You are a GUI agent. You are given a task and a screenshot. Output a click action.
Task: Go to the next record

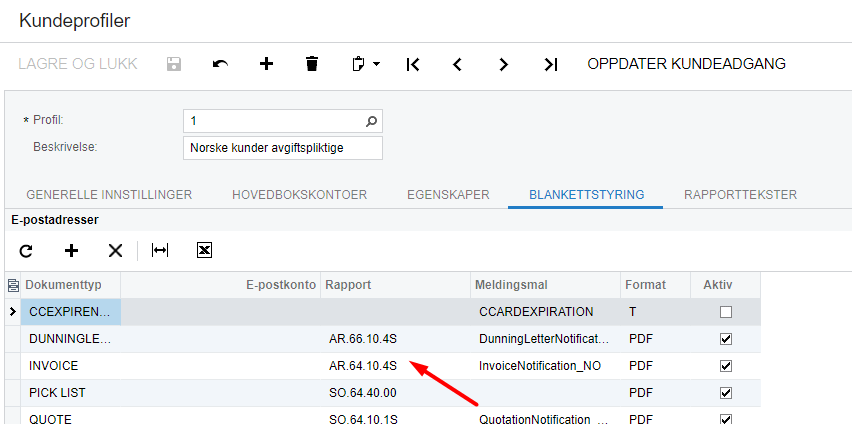click(x=504, y=64)
